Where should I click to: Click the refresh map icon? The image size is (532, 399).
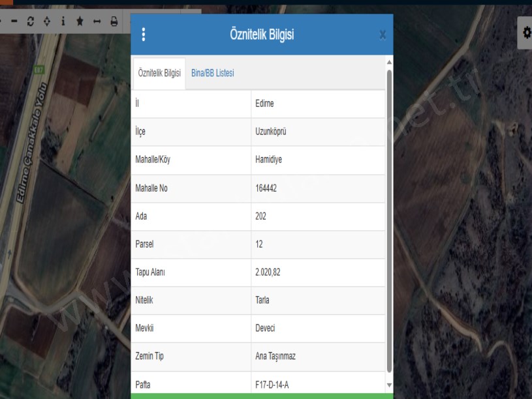[30, 22]
